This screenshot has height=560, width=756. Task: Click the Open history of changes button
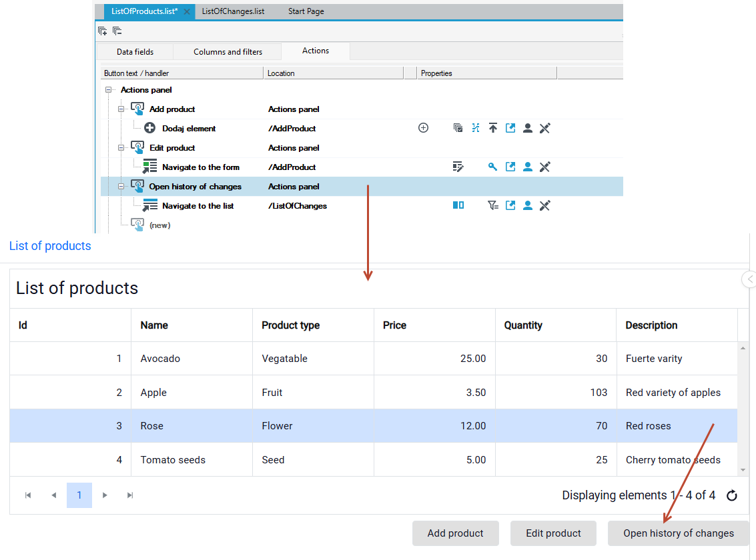click(679, 533)
